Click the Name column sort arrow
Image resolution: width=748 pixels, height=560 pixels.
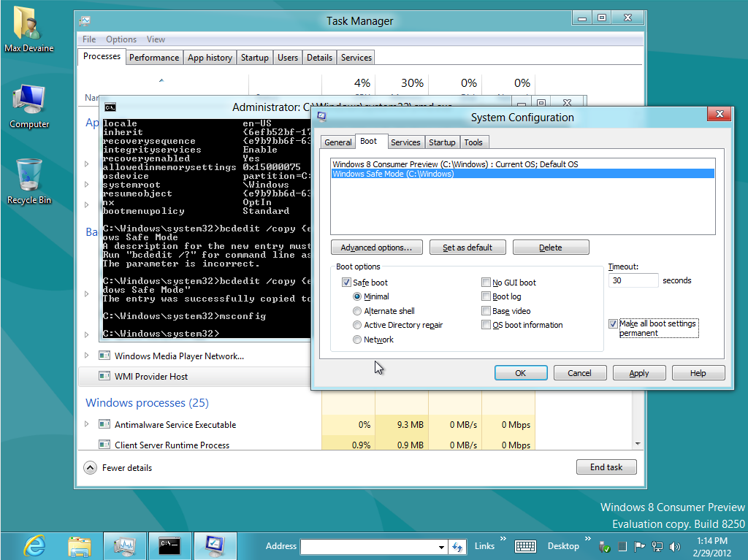(161, 80)
